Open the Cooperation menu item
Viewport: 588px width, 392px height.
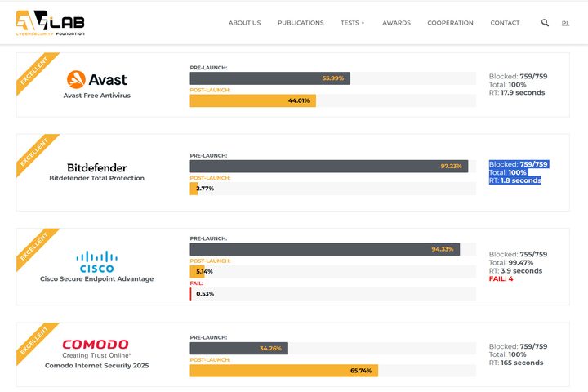coord(450,23)
